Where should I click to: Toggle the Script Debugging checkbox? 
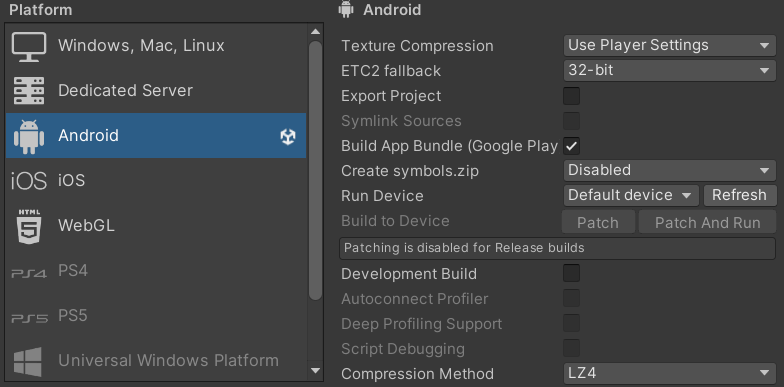(x=572, y=348)
